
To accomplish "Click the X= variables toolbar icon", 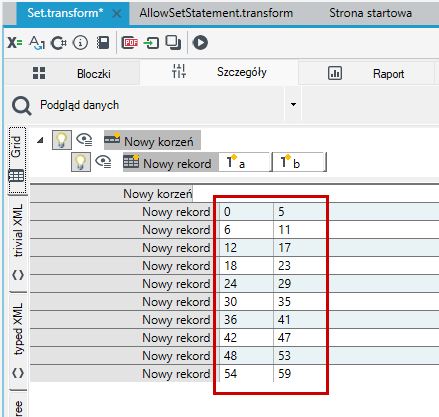I will tap(15, 42).
